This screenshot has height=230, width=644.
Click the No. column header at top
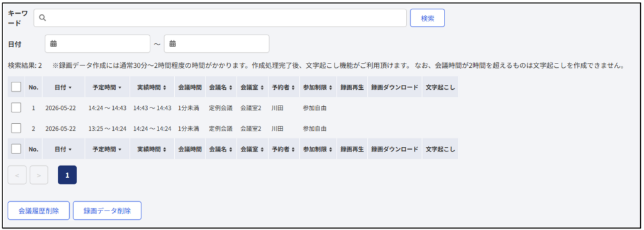click(x=33, y=87)
